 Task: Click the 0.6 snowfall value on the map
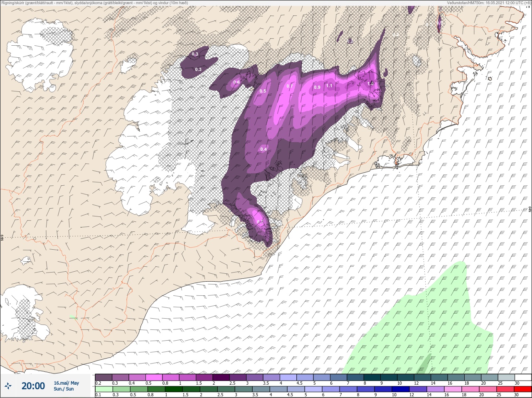(236, 82)
